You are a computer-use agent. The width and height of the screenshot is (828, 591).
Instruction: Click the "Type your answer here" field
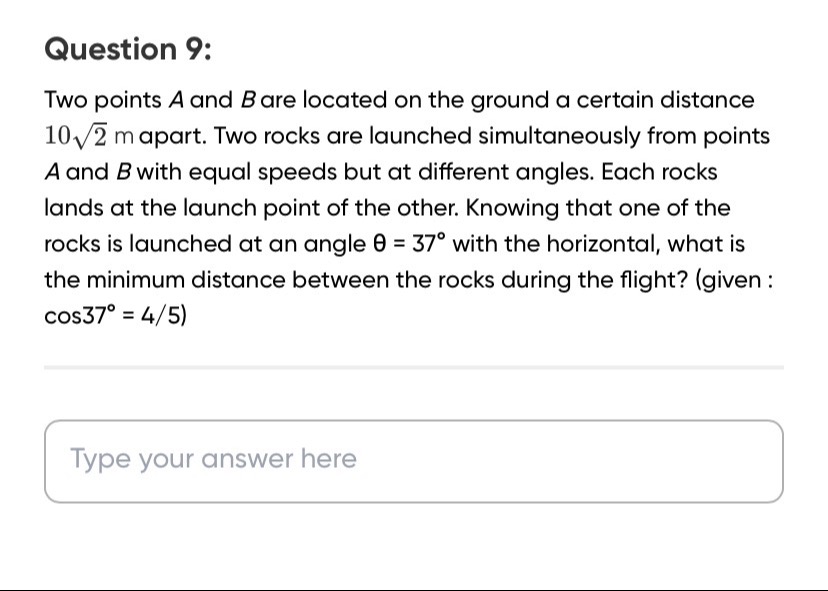[x=413, y=460]
